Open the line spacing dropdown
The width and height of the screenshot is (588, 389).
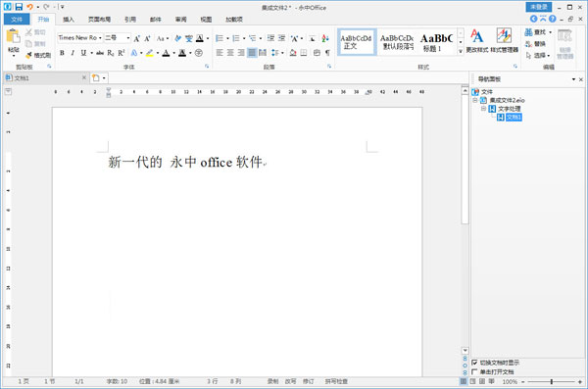point(277,53)
